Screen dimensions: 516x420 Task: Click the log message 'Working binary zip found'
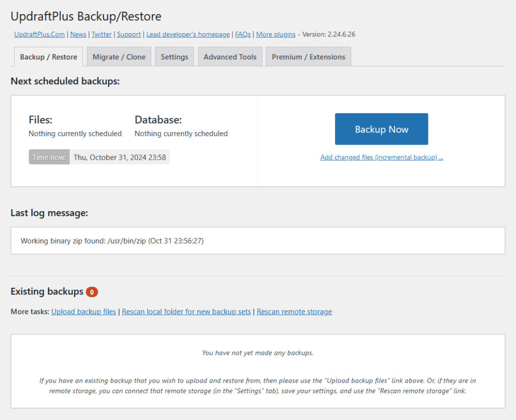coord(112,241)
